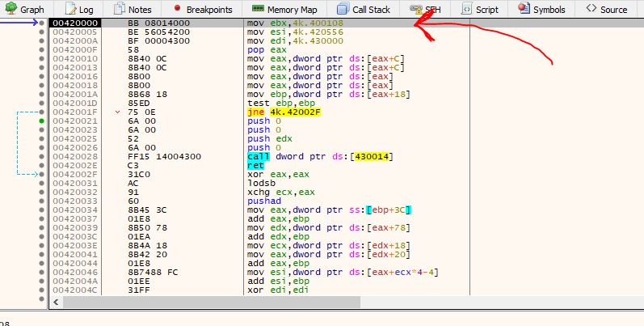Open the Source tab

[x=606, y=9]
